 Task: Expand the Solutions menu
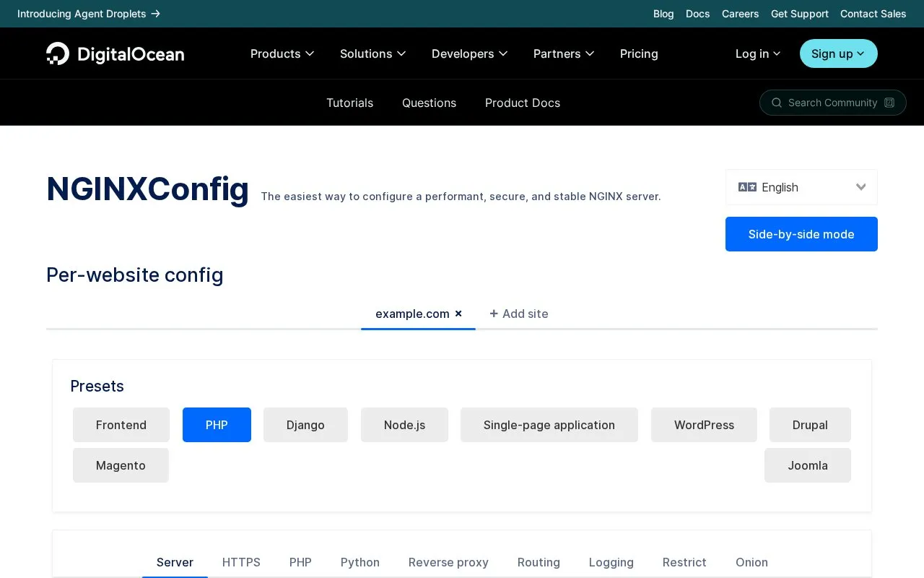pyautogui.click(x=373, y=53)
